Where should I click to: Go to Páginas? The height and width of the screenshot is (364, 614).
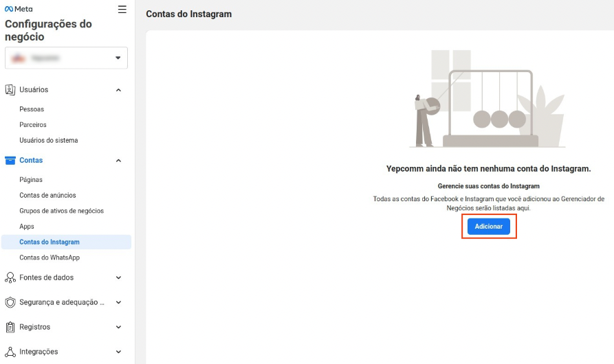pos(31,180)
